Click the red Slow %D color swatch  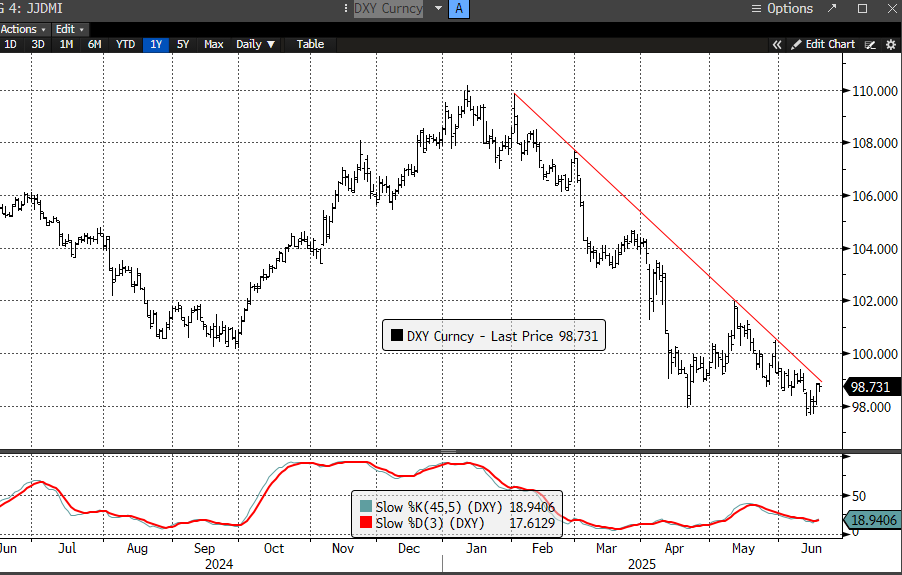[366, 522]
